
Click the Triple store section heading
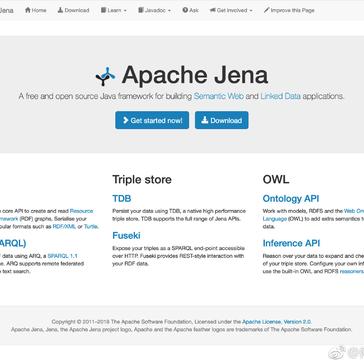142,179
